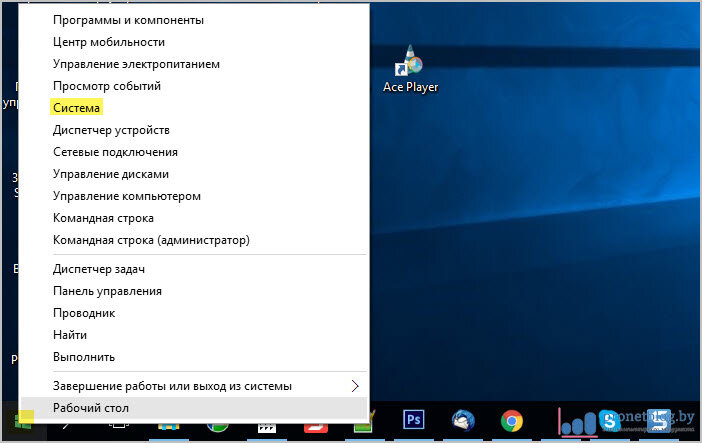Open Google Chrome from the taskbar
The height and width of the screenshot is (443, 702).
512,421
